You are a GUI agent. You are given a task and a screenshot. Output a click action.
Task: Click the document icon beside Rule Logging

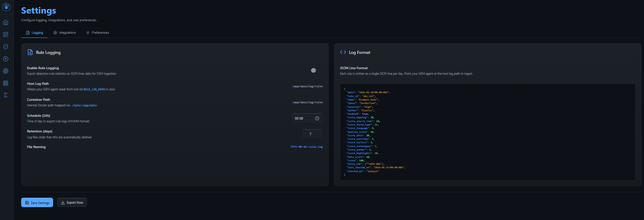[x=30, y=52]
